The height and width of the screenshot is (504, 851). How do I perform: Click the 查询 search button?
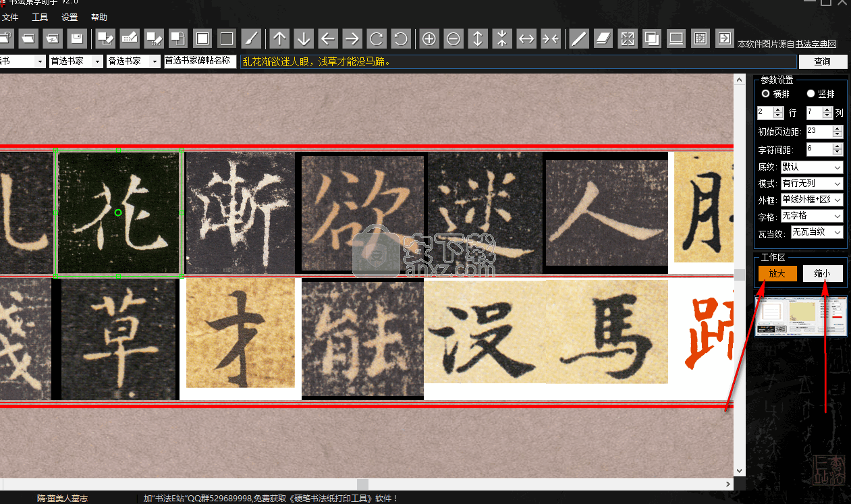click(822, 61)
